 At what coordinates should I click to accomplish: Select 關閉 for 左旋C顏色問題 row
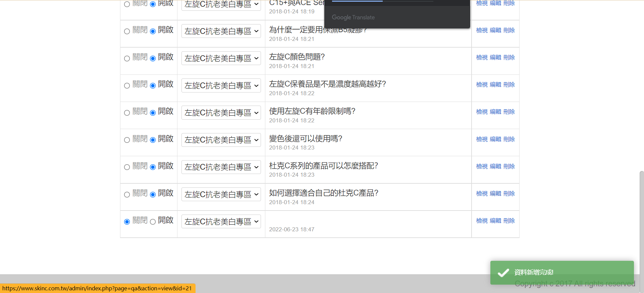point(127,59)
